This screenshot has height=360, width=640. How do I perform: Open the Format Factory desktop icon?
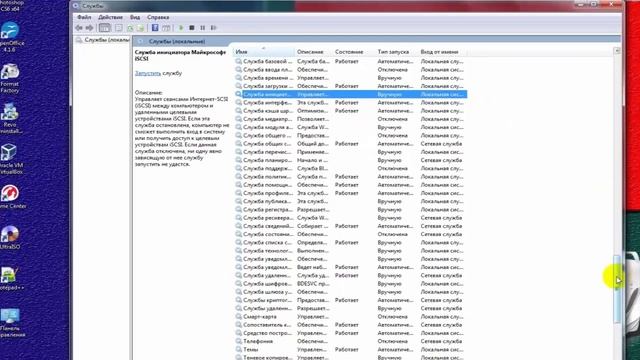coord(10,78)
